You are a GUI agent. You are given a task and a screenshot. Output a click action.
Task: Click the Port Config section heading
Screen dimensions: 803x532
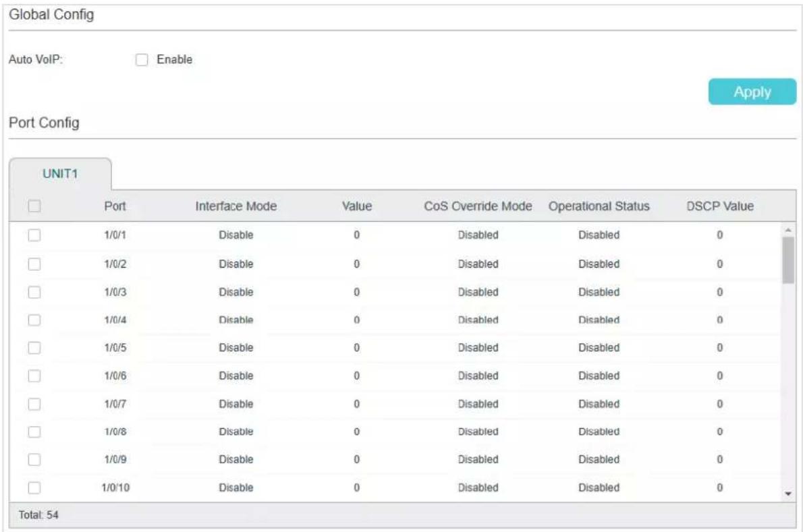tap(44, 123)
